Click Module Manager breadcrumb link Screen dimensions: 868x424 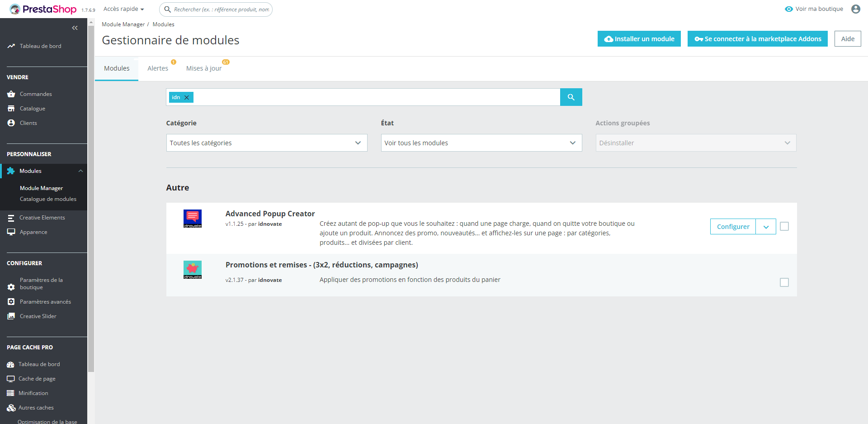pyautogui.click(x=123, y=24)
